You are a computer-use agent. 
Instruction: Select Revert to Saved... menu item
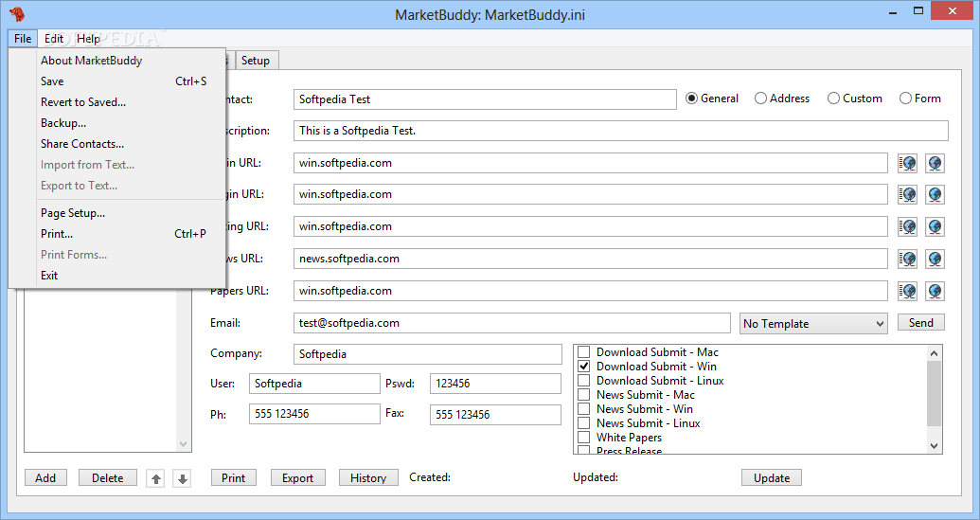[x=117, y=102]
